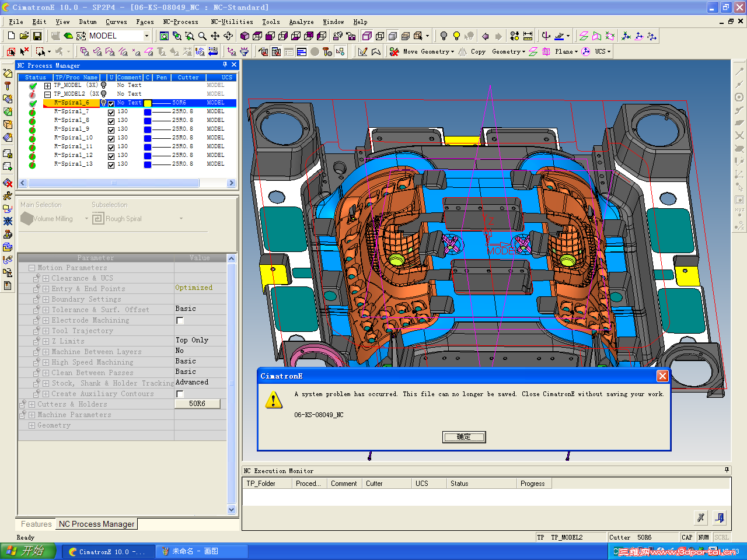This screenshot has height=560, width=747.
Task: Collapse the Motion Parameters group
Action: [x=32, y=268]
